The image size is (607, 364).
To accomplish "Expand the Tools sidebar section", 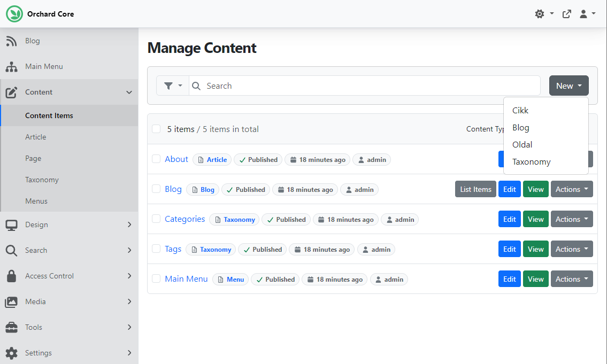I will pyautogui.click(x=129, y=327).
